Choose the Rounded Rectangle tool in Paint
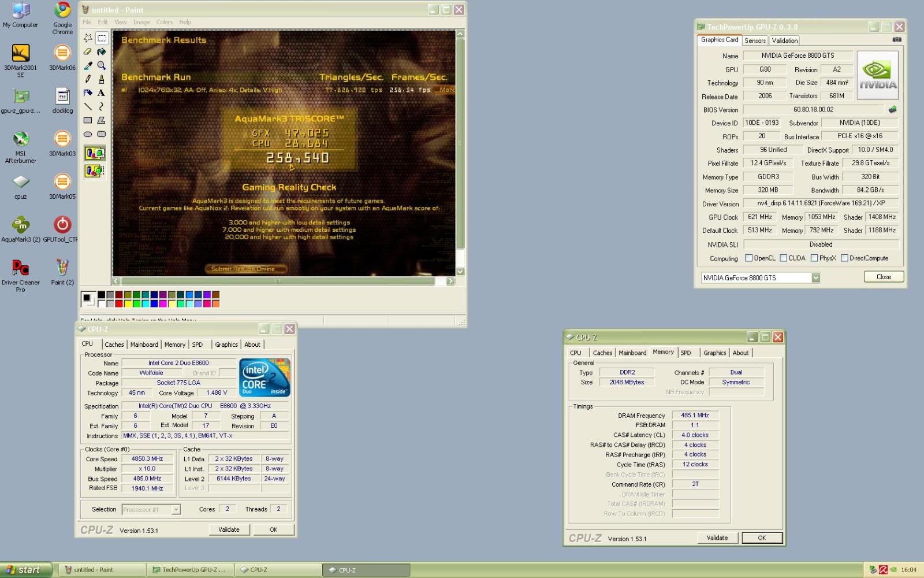This screenshot has width=924, height=578. pos(102,134)
